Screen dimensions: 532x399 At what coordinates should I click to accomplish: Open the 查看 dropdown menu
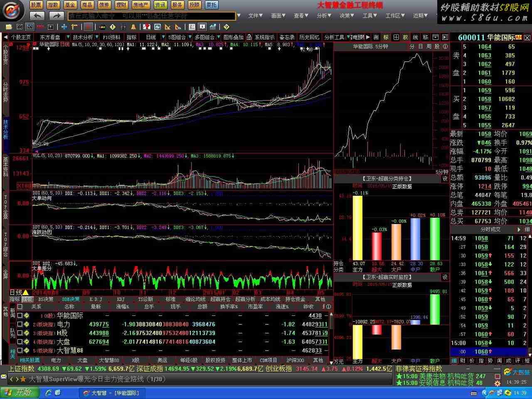click(301, 16)
